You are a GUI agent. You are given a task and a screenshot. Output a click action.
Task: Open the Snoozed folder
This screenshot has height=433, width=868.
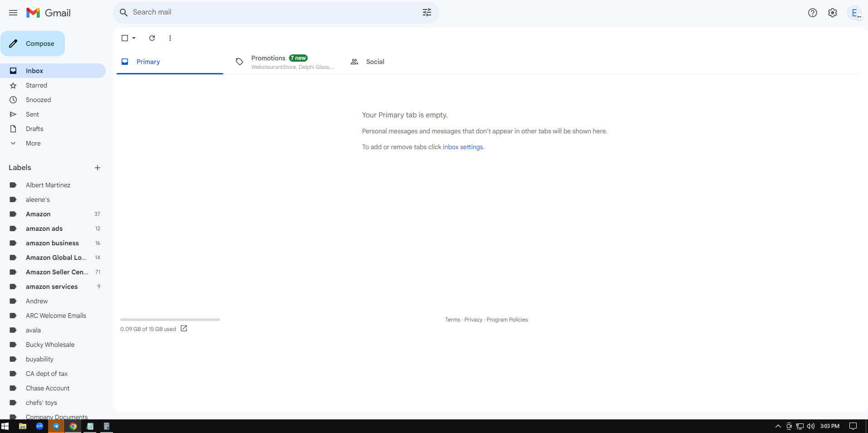53,100
